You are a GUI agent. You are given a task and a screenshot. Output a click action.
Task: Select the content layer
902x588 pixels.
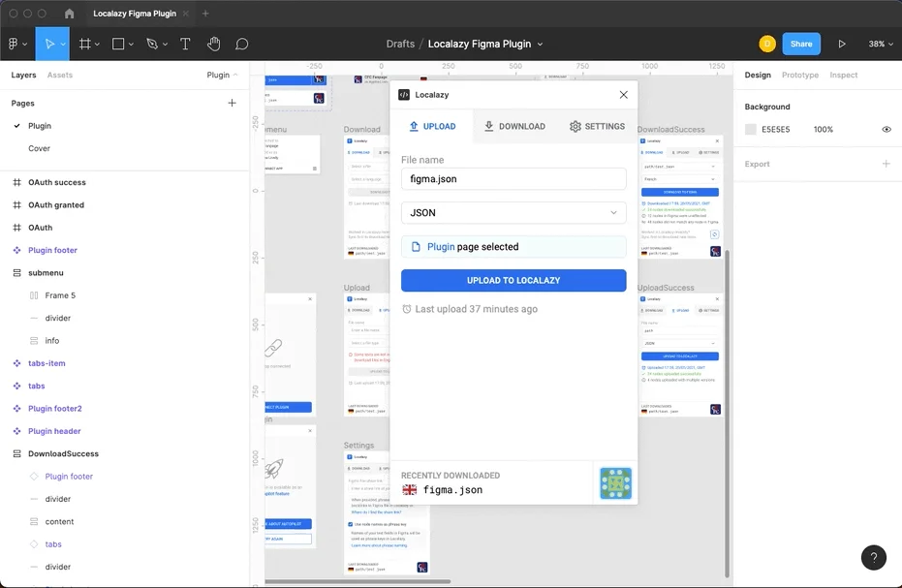(59, 522)
